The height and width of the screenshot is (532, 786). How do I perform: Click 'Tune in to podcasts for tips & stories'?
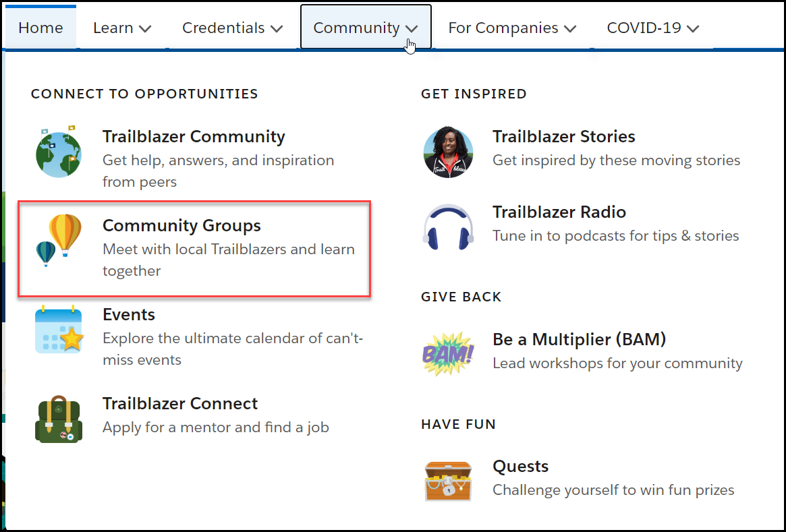pyautogui.click(x=615, y=236)
